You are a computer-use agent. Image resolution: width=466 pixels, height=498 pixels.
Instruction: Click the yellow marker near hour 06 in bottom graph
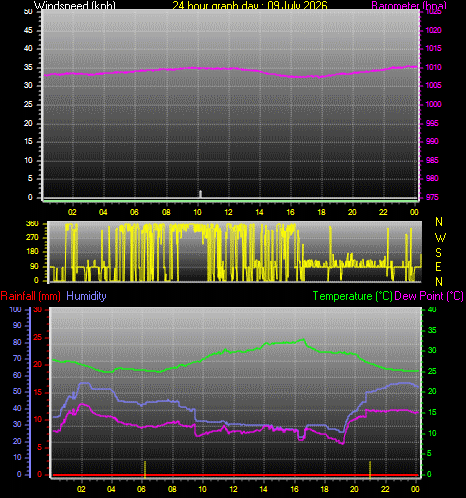(145, 469)
